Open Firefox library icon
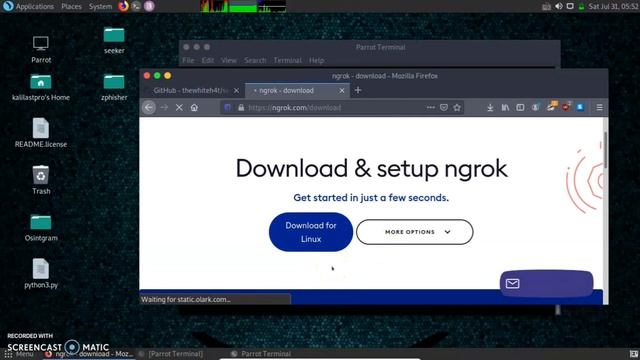 pos(505,107)
